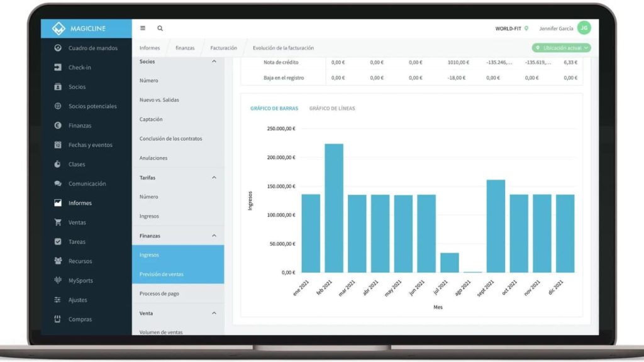Collapse the Socios section chevron
This screenshot has width=644, height=362.
coord(214,62)
